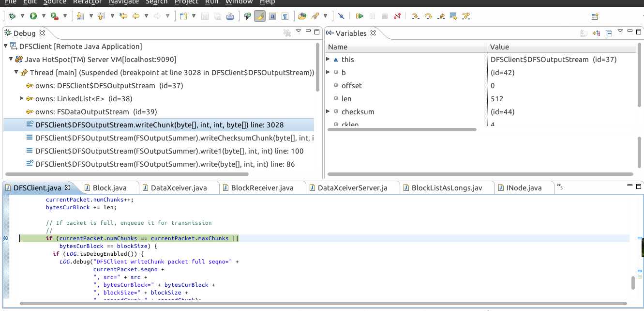
Task: Click the Disconnect debug icon
Action: pyautogui.click(x=397, y=16)
